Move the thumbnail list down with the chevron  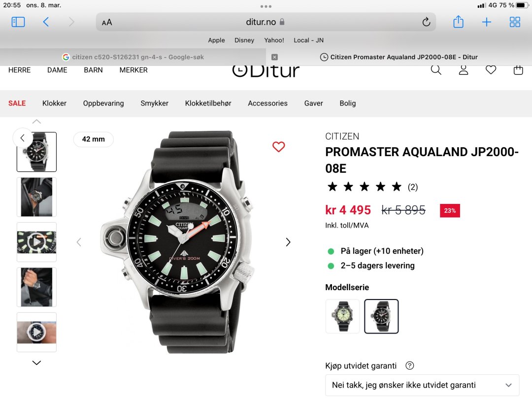click(36, 363)
